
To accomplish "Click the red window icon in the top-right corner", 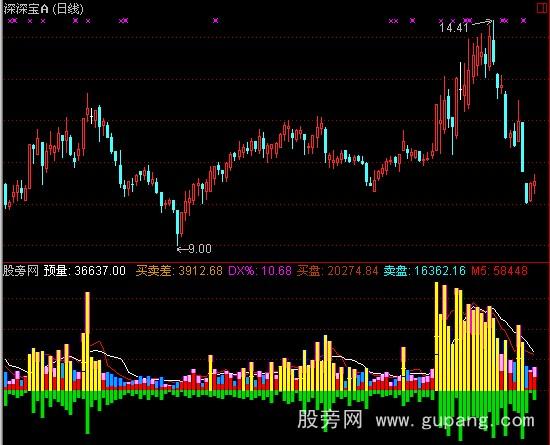I will tap(542, 8).
